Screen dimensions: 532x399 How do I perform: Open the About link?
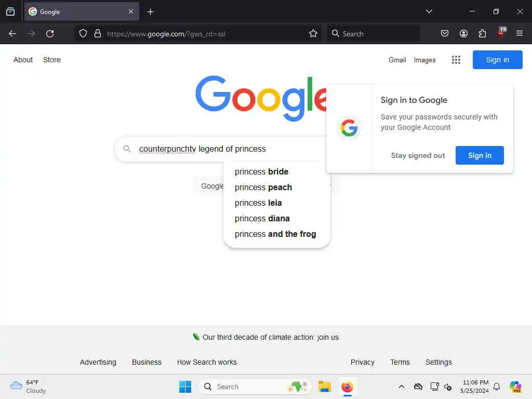pos(23,60)
